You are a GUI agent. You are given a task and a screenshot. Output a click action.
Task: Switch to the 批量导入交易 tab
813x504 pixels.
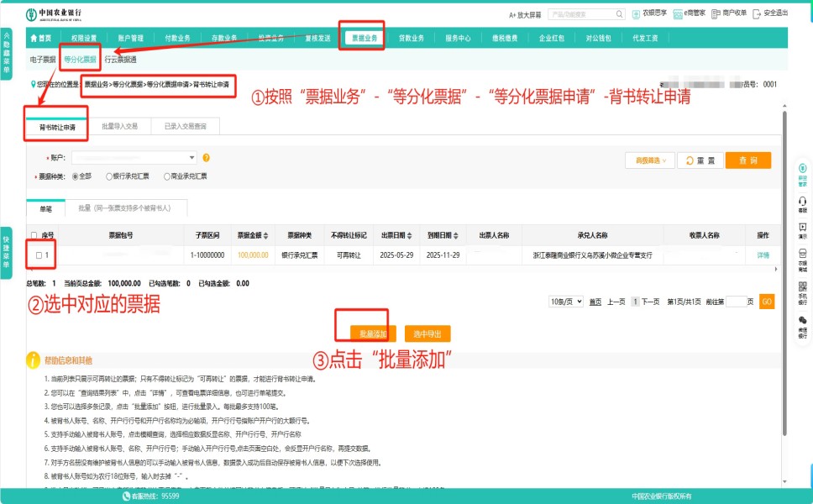click(x=119, y=126)
